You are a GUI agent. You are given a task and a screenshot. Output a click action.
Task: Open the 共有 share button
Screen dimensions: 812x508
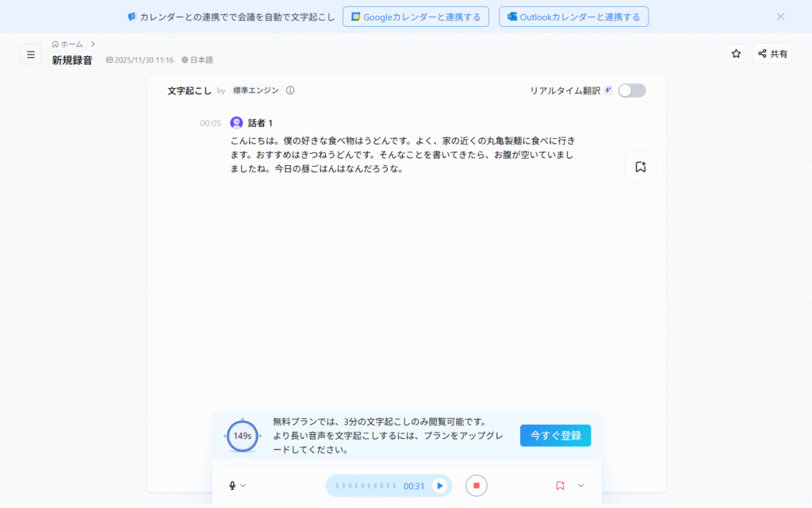(x=772, y=54)
